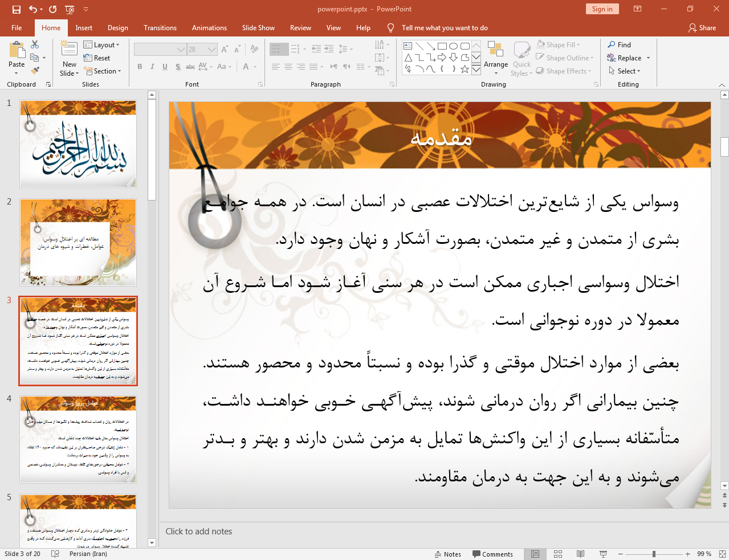This screenshot has width=729, height=560.
Task: Toggle the Notes pane in status bar
Action: point(447,554)
